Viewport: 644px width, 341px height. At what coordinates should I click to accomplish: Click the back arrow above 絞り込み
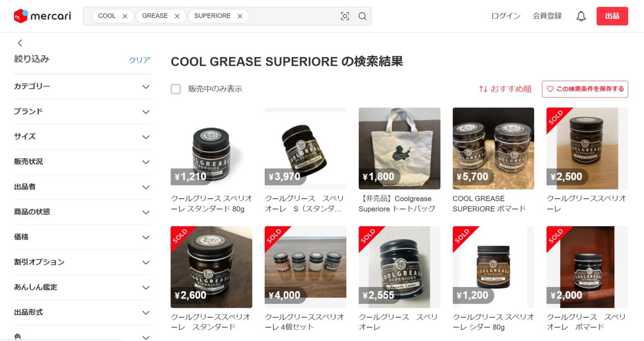coord(20,43)
